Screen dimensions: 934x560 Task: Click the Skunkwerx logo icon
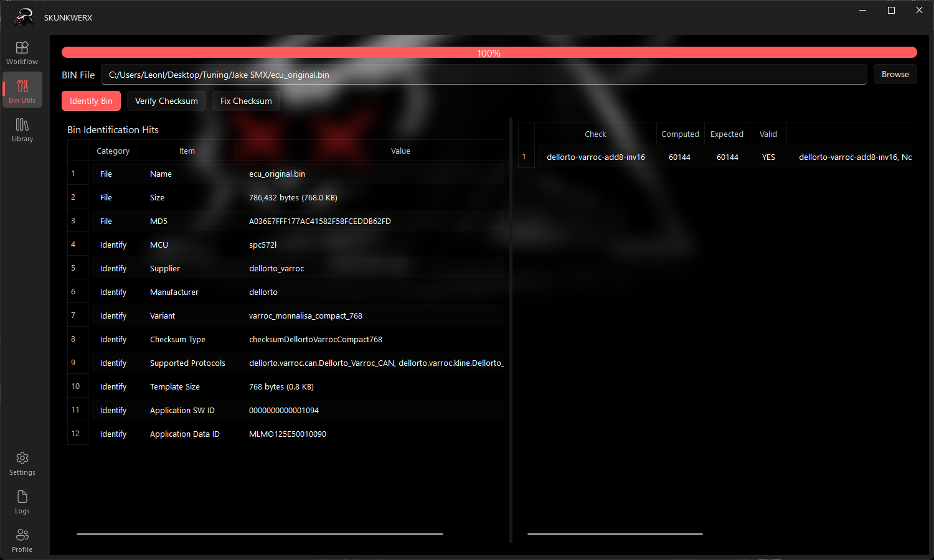point(24,17)
